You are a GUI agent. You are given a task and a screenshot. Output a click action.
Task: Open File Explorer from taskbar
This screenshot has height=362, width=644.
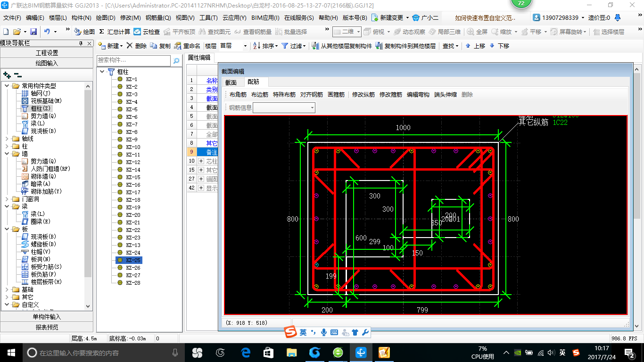tap(292, 353)
